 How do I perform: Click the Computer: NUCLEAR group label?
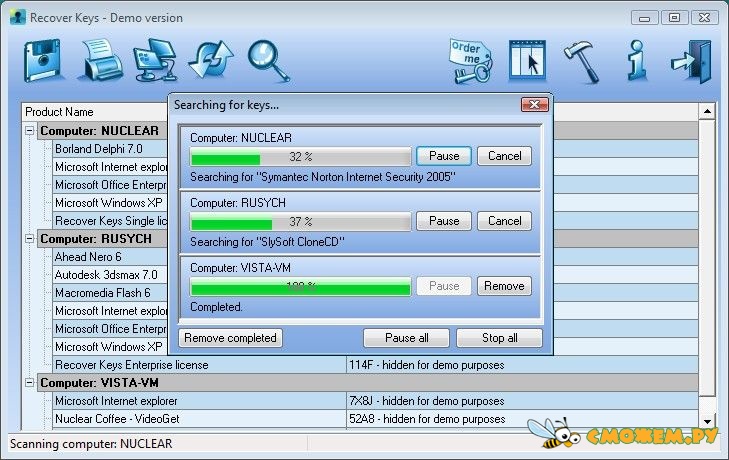99,131
